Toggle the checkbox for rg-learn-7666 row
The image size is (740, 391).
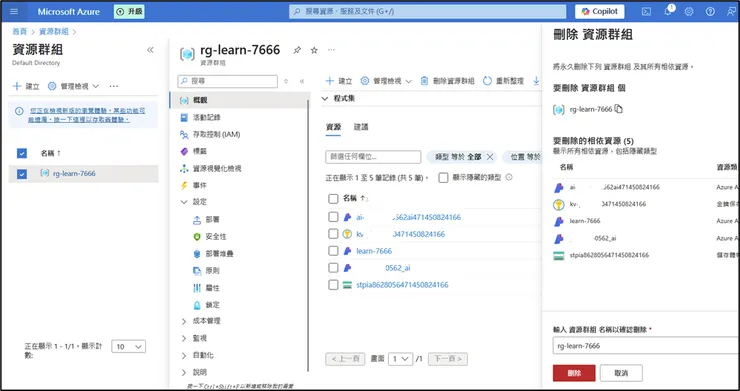coord(22,174)
